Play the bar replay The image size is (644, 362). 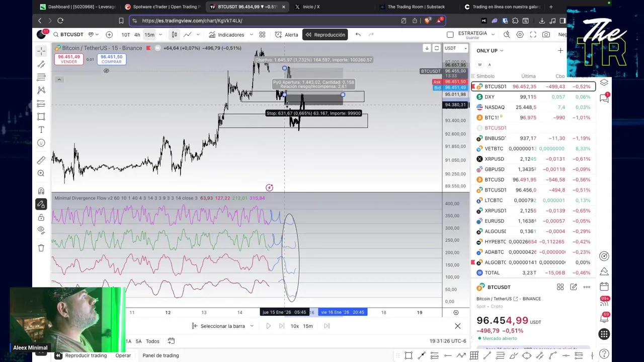[x=268, y=326]
